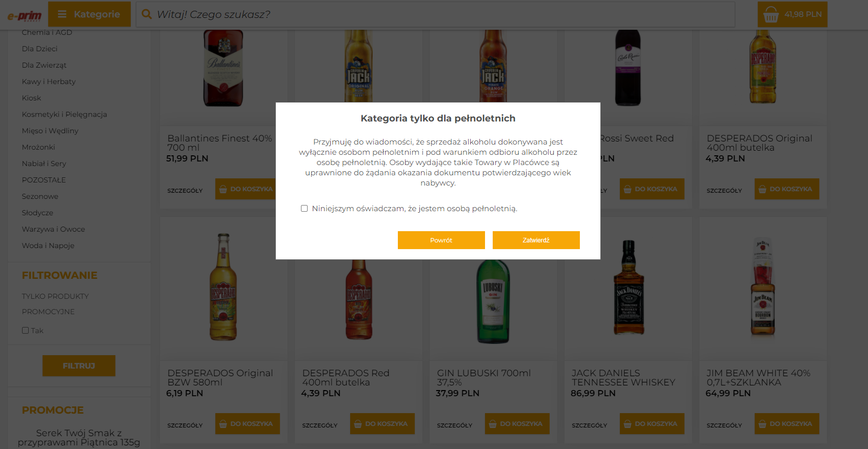Click the basket icon on the Jim Beam White button
Image resolution: width=868 pixels, height=449 pixels.
(x=762, y=424)
